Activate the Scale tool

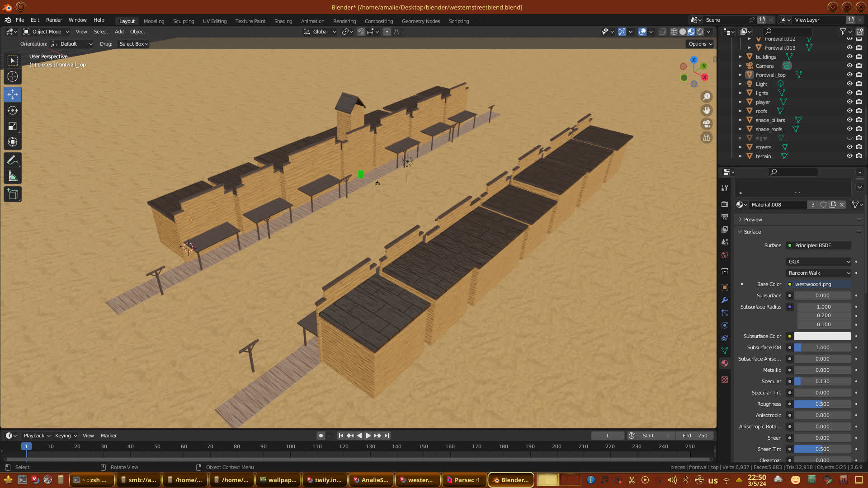13,127
